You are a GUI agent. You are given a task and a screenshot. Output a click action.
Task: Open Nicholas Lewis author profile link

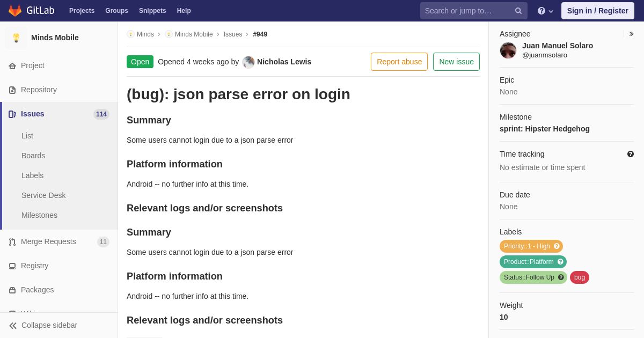(284, 62)
